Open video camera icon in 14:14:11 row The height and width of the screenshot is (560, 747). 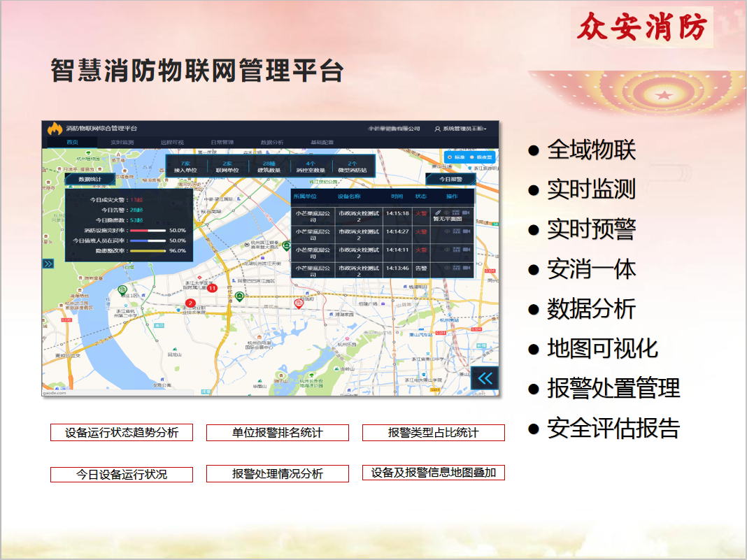[467, 249]
